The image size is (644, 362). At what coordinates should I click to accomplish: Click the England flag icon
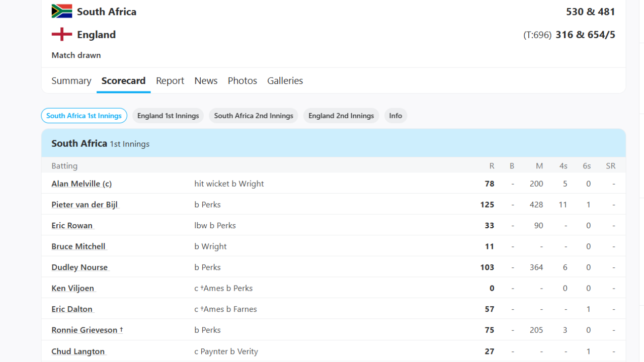(x=62, y=34)
